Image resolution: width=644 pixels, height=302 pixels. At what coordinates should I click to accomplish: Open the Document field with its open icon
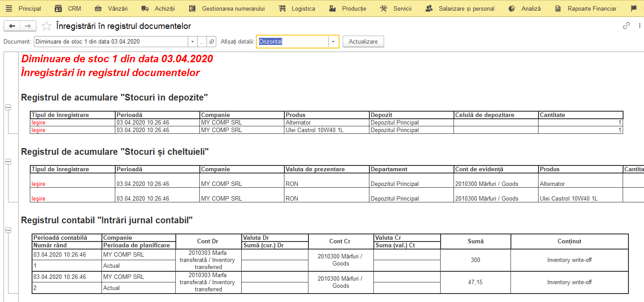(212, 41)
